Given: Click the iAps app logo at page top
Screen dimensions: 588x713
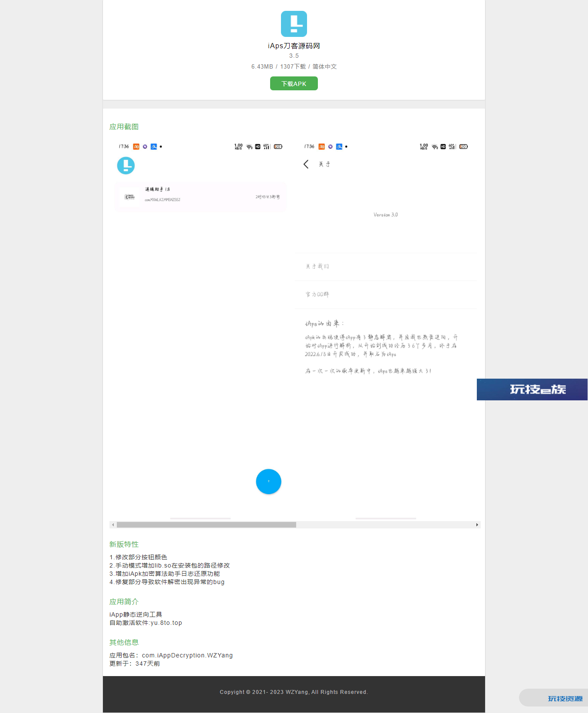Looking at the screenshot, I should pos(294,24).
